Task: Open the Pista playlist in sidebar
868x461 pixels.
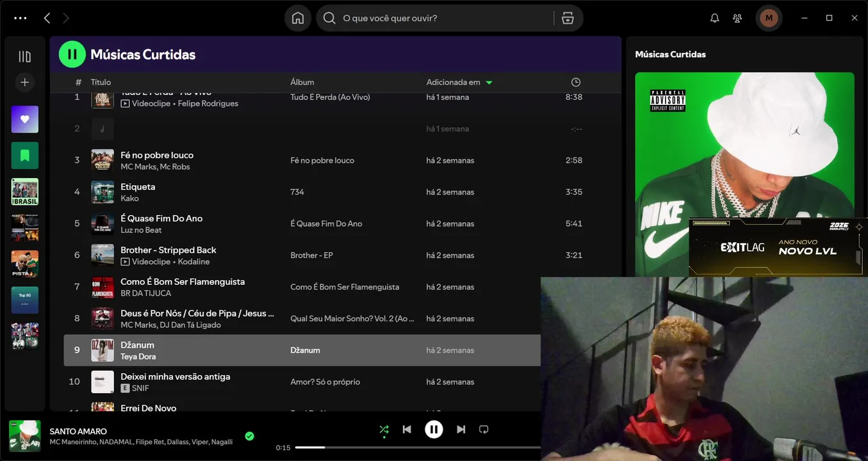Action: pyautogui.click(x=25, y=264)
